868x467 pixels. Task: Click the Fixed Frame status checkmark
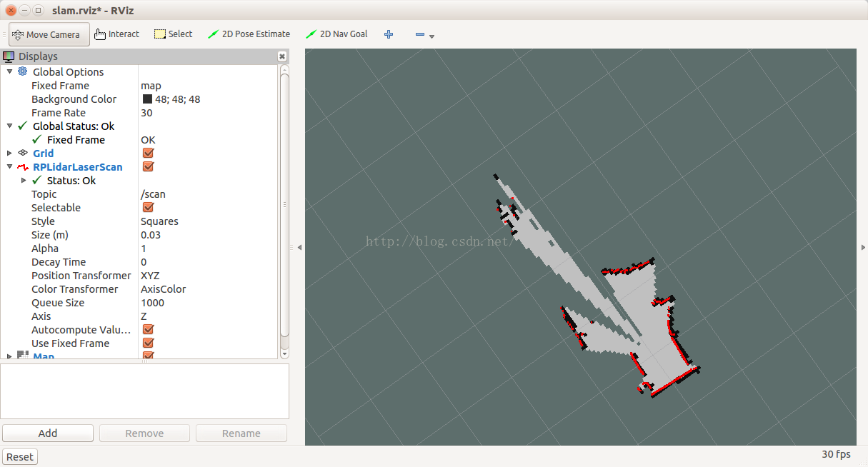pyautogui.click(x=37, y=139)
